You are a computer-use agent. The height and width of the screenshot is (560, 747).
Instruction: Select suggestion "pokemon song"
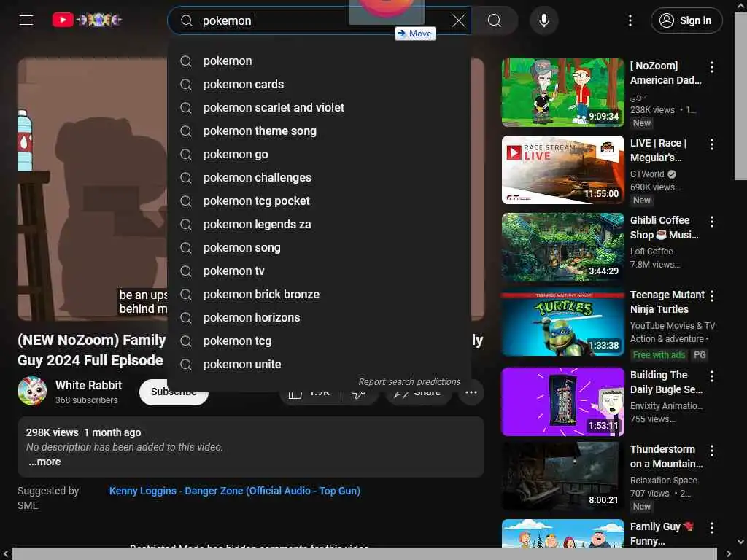coord(319,248)
